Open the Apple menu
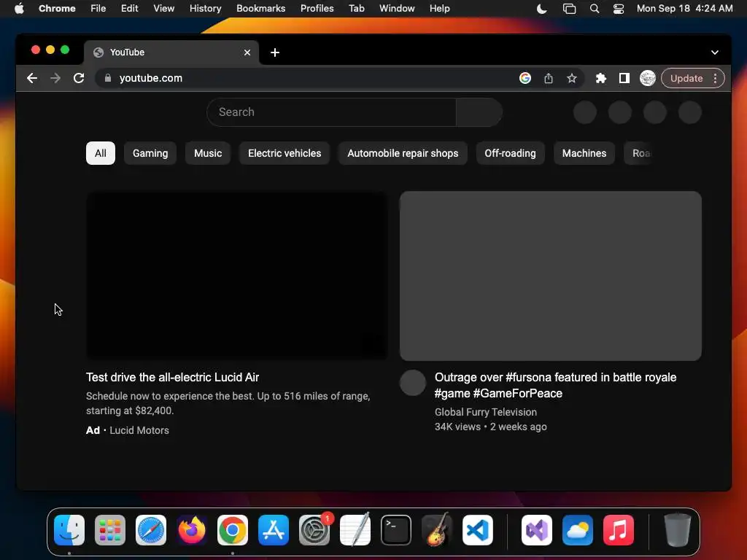 pos(19,8)
